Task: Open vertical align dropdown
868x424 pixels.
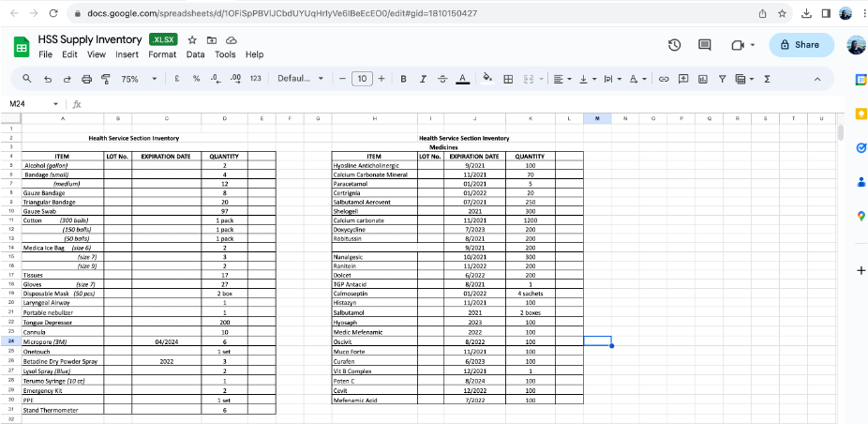Action: [x=588, y=79]
